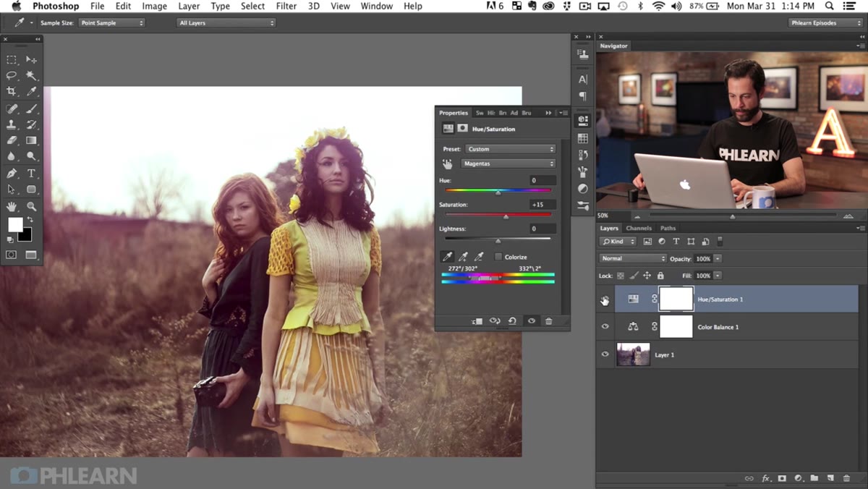Image resolution: width=868 pixels, height=489 pixels.
Task: Click the reset adjustment icon in Properties
Action: (512, 321)
